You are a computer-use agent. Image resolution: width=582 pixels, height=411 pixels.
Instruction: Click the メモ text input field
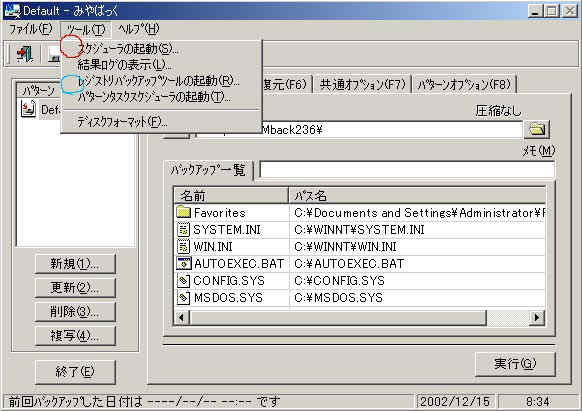point(407,170)
